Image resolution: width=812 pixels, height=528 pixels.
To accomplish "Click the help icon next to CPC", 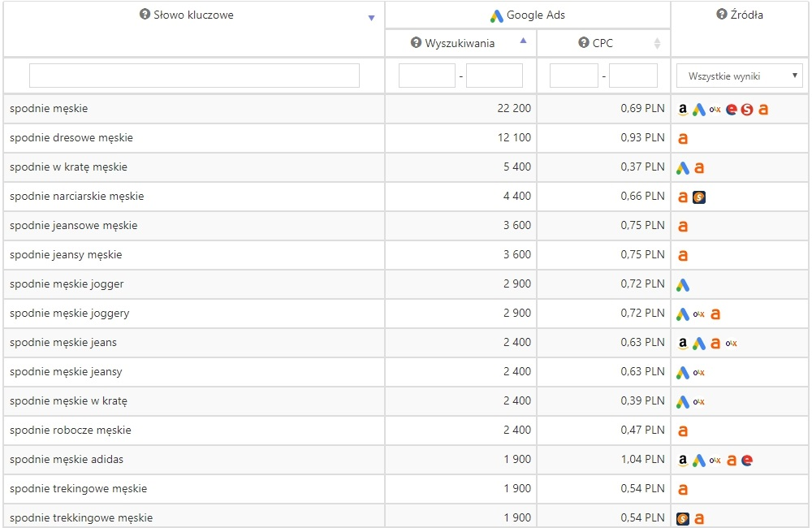I will tap(584, 43).
